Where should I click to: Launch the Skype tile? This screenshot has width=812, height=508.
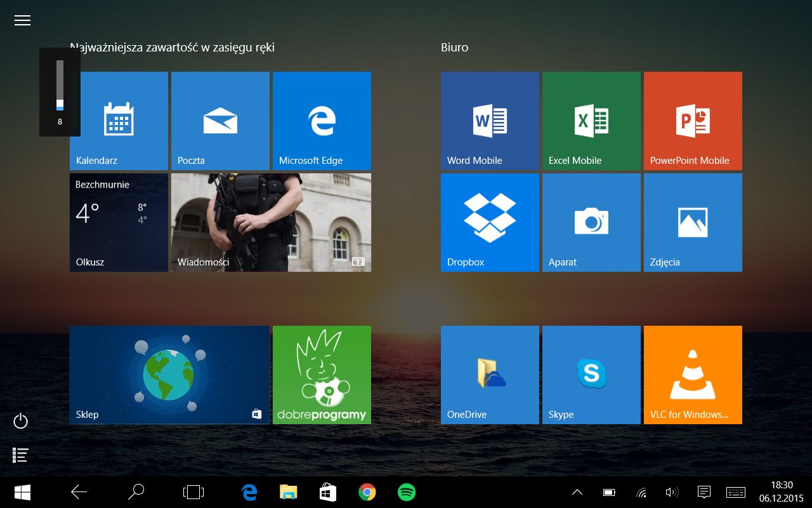pos(591,375)
